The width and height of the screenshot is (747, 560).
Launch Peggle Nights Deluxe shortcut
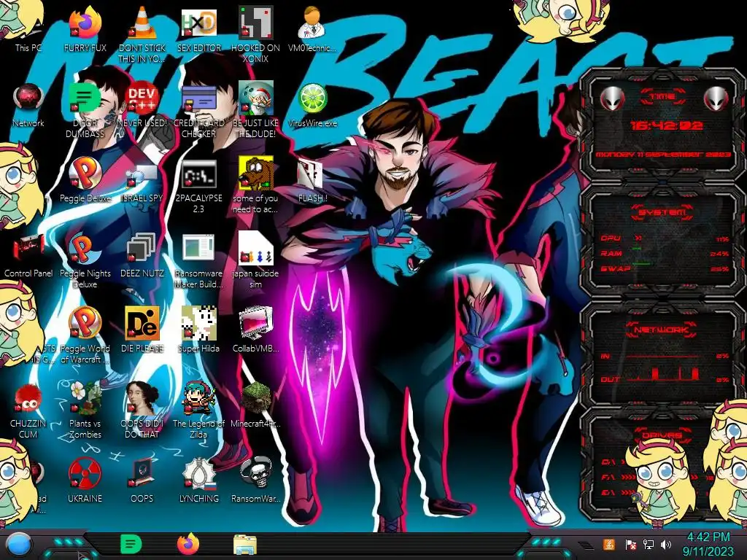point(85,260)
